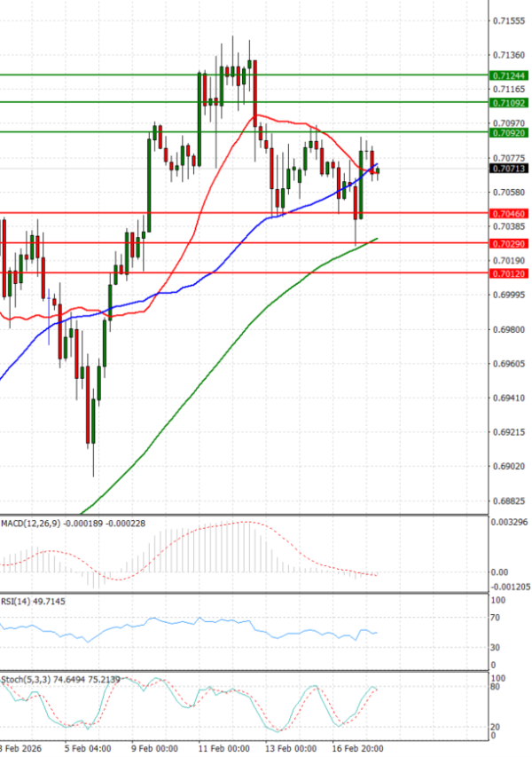Select the 11 Feb 00:00 date label
The width and height of the screenshot is (532, 757).
point(223,748)
